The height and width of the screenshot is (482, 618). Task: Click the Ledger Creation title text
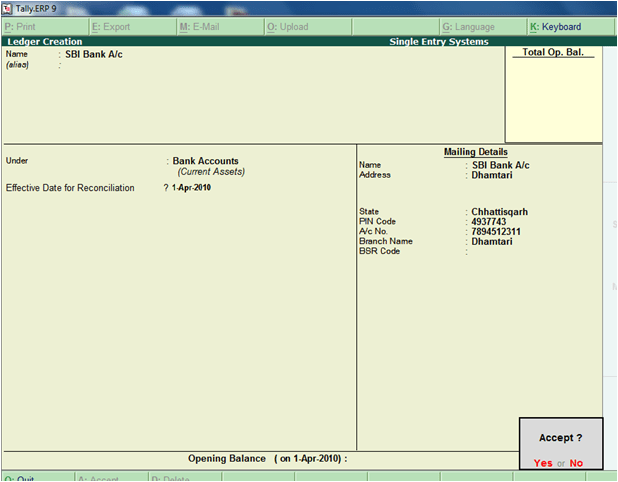click(45, 41)
